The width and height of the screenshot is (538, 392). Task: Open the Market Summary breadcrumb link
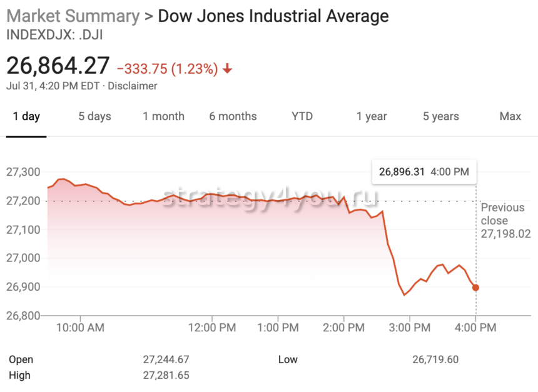pos(73,16)
